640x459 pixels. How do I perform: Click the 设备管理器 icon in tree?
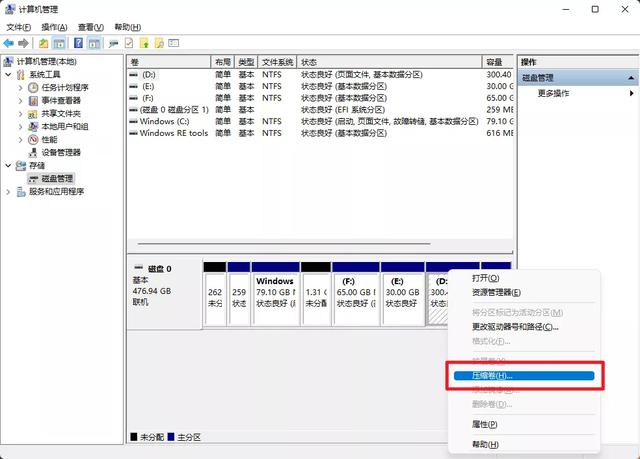[x=33, y=153]
